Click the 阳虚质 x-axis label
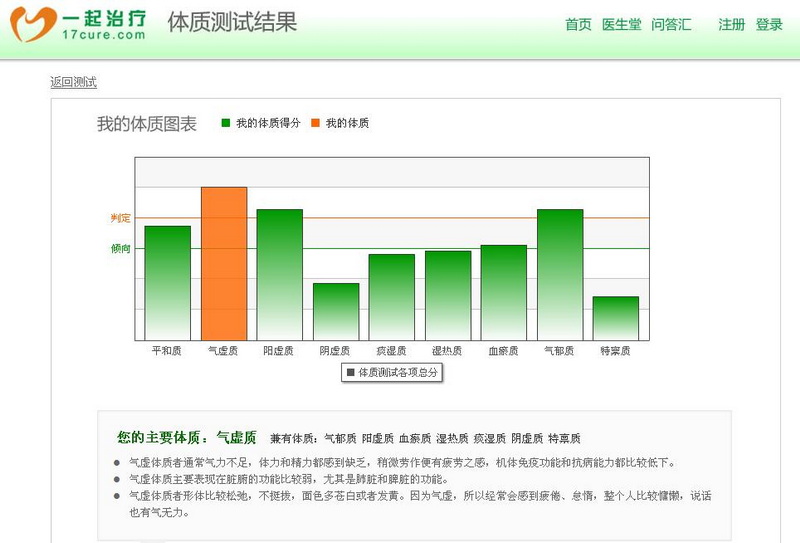Viewport: 800px width, 543px height. tap(279, 351)
